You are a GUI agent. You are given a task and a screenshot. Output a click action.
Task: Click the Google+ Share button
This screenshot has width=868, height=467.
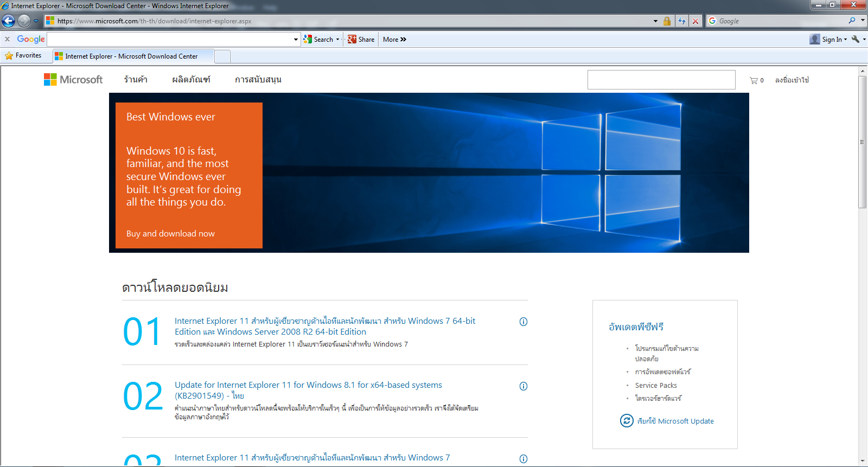coord(361,39)
